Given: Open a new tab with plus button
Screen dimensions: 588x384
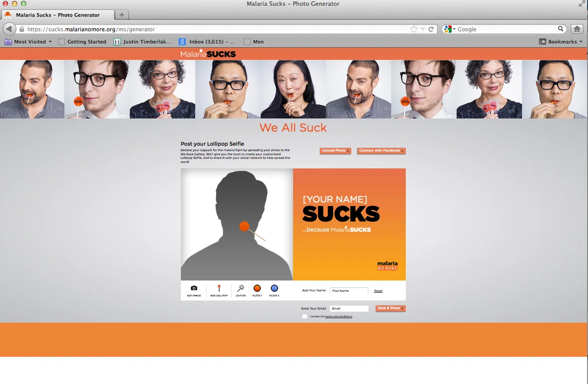Looking at the screenshot, I should coord(121,15).
